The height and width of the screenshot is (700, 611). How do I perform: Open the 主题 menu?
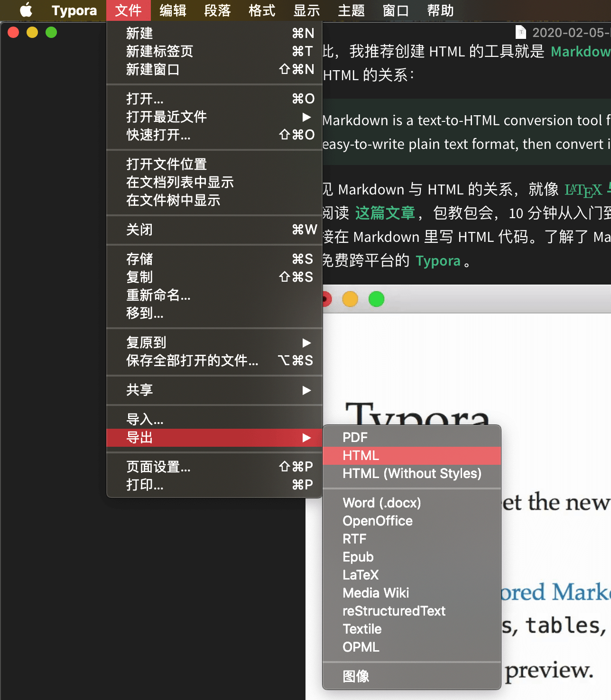(351, 10)
